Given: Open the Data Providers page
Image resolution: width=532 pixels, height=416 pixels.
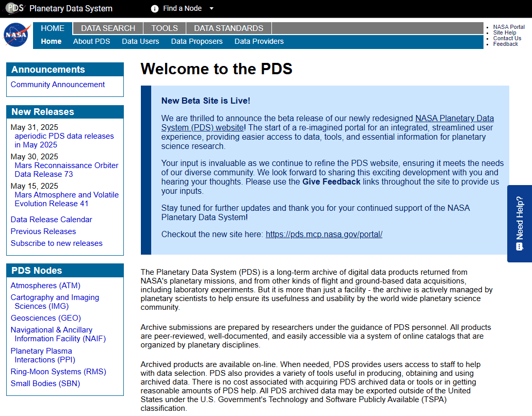Looking at the screenshot, I should tap(259, 41).
